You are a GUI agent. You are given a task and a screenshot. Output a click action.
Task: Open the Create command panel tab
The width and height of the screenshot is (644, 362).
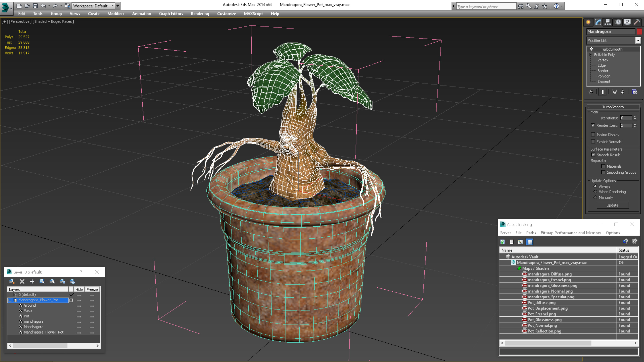pyautogui.click(x=588, y=22)
